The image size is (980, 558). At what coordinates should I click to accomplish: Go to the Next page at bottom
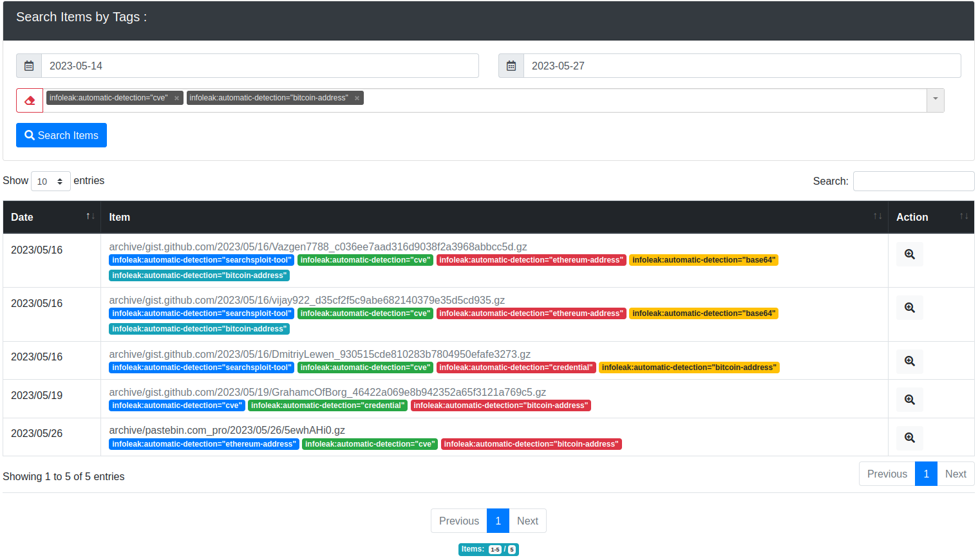tap(527, 521)
